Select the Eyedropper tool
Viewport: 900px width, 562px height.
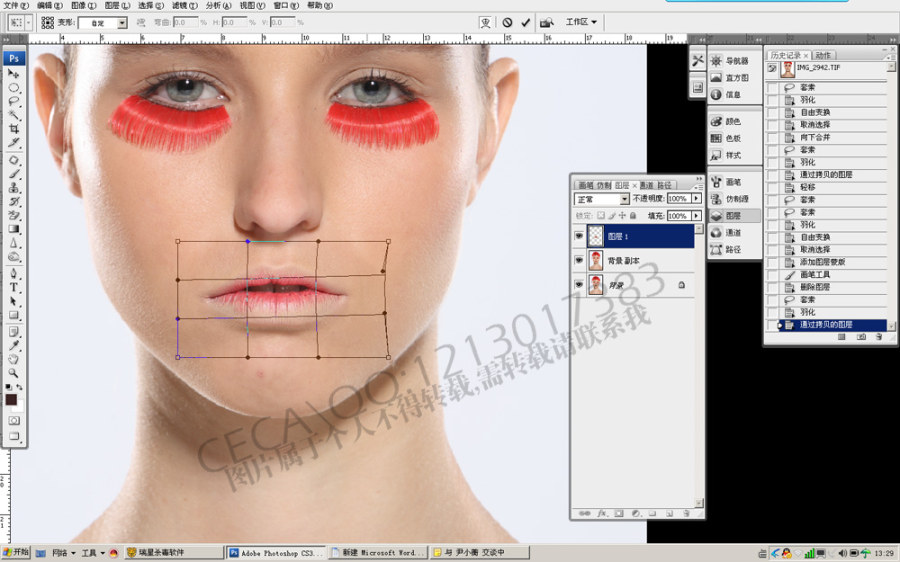click(x=14, y=346)
